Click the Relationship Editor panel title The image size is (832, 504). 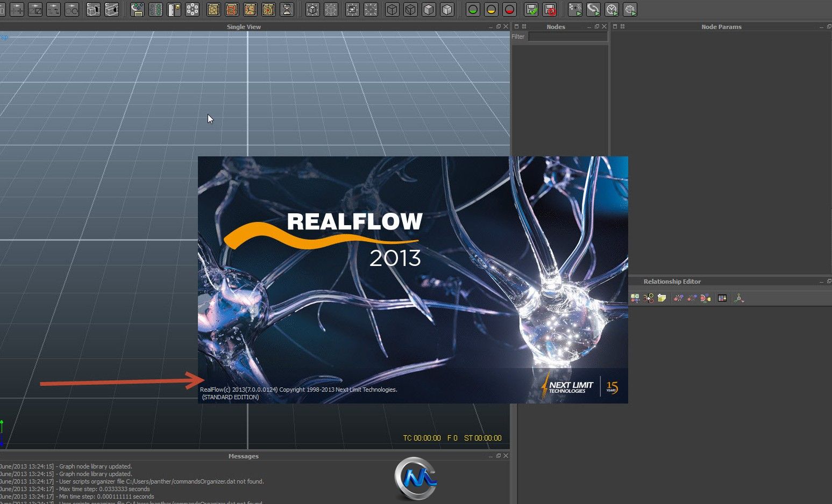[672, 282]
